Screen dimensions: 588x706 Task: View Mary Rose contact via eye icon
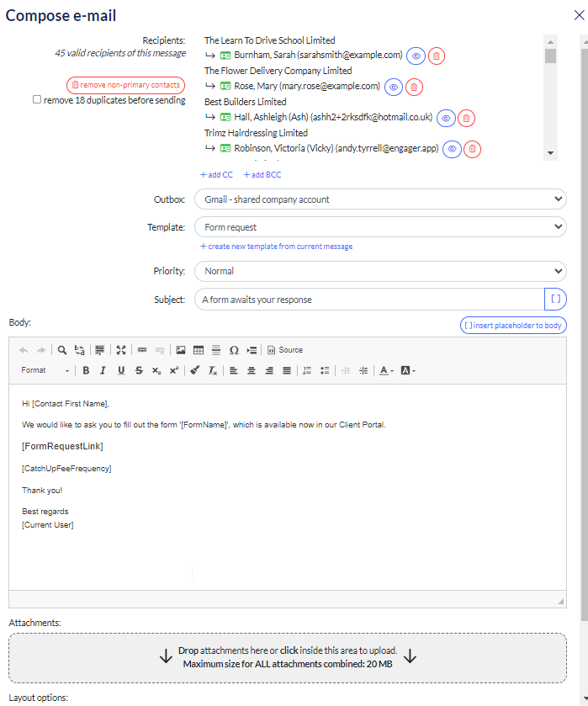tap(394, 87)
